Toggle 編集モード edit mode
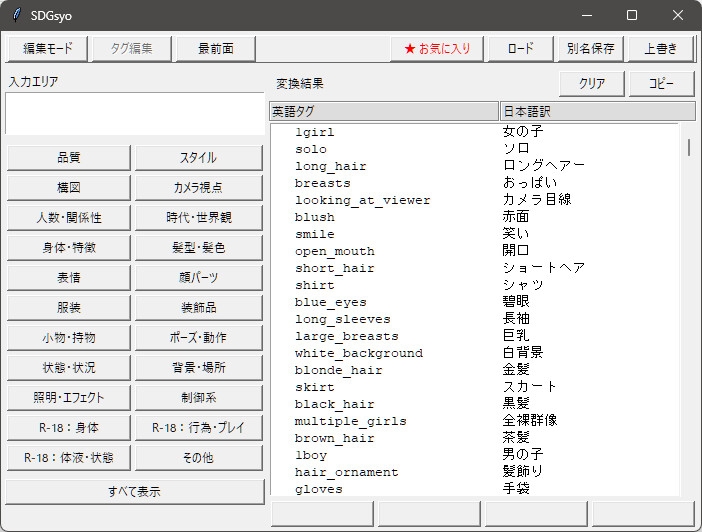This screenshot has height=532, width=702. pyautogui.click(x=47, y=48)
